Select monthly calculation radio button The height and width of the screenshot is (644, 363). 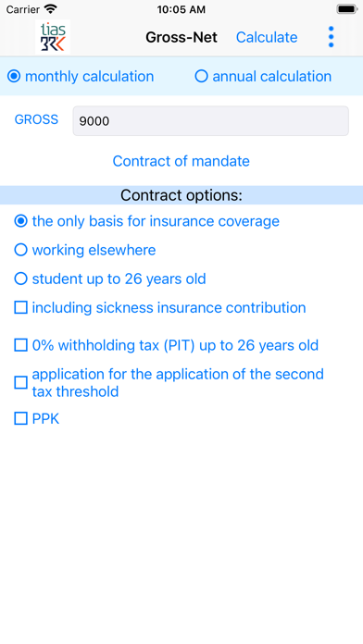tap(81, 77)
